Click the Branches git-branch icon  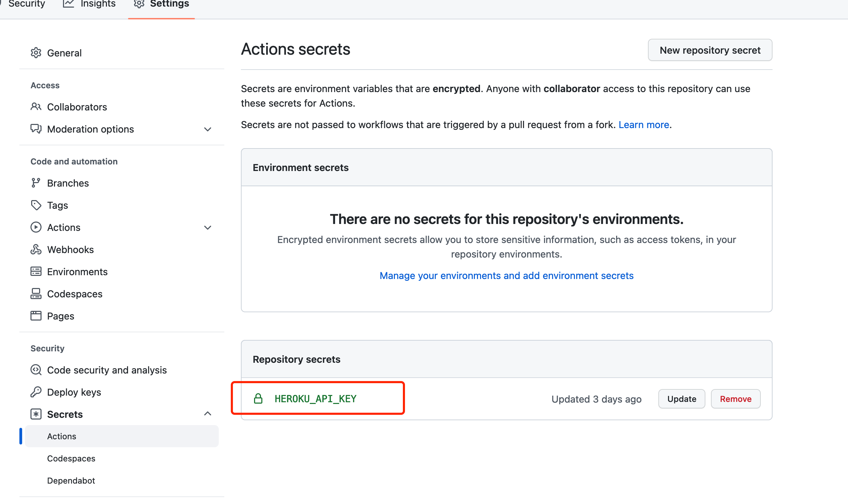coord(36,183)
